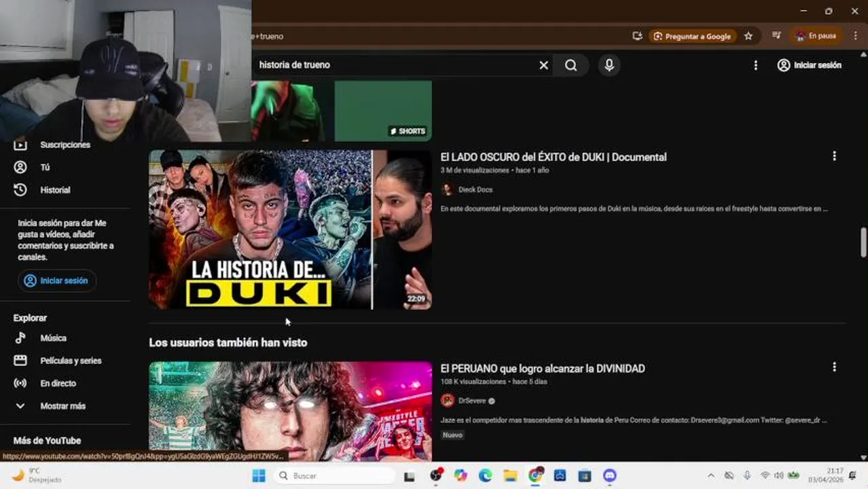Open the Windows Start menu
The width and height of the screenshot is (868, 489).
pos(259,475)
